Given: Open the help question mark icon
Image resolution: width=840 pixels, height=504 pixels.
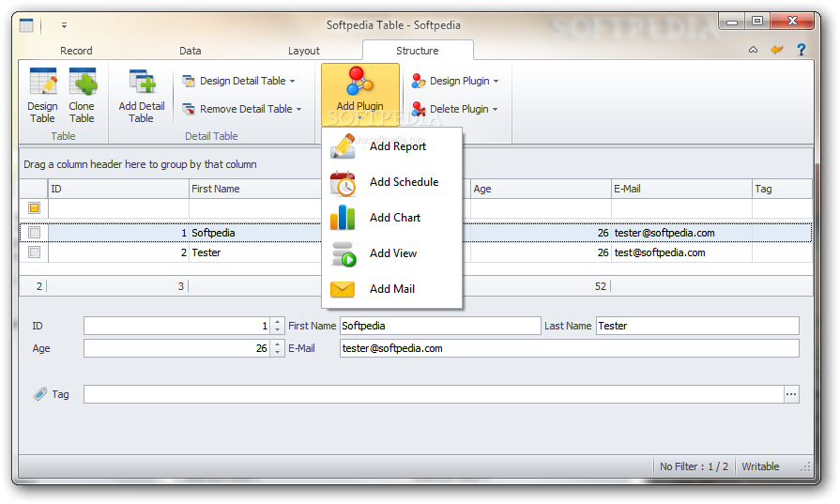Looking at the screenshot, I should (802, 50).
